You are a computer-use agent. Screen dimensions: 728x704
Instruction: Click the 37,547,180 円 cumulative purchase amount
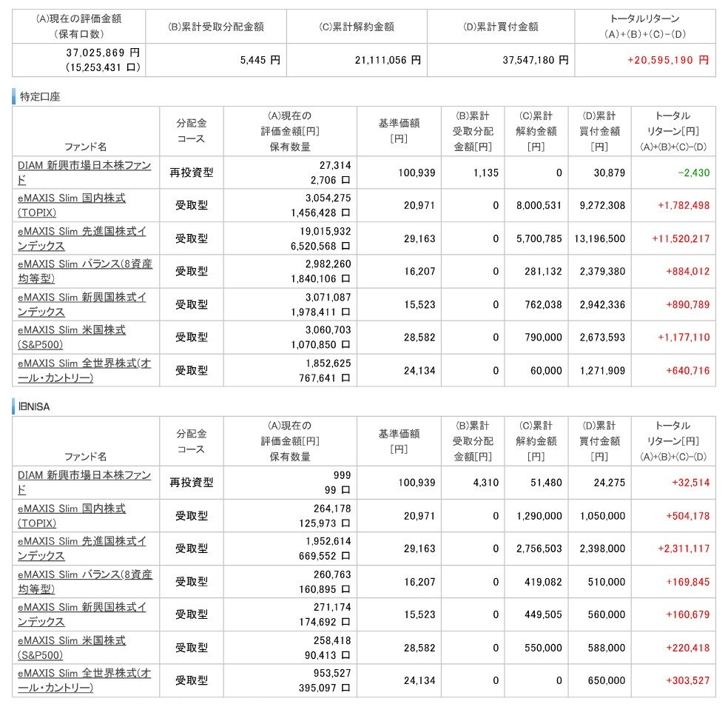[536, 60]
